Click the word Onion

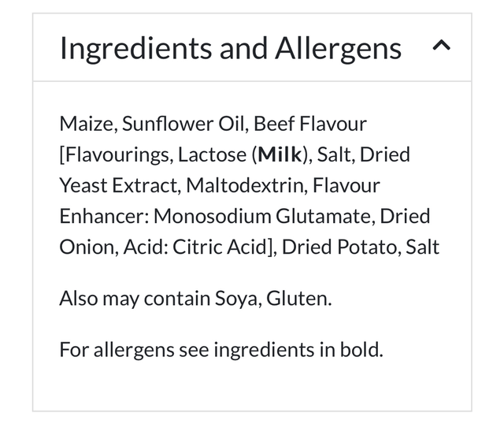pyautogui.click(x=84, y=247)
